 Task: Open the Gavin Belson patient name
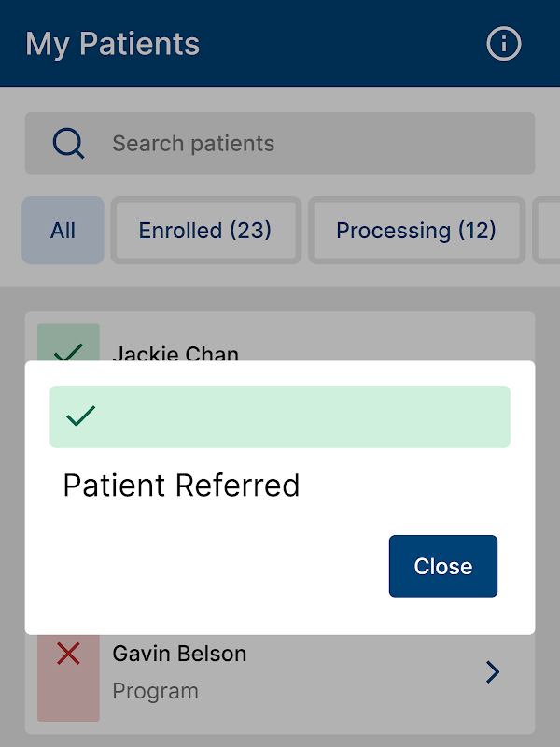179,654
